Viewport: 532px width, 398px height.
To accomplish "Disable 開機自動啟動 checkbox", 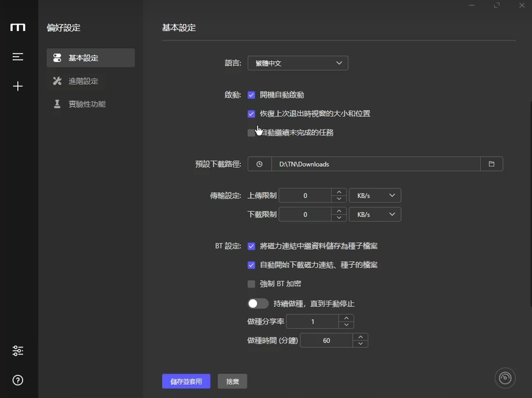I will 251,95.
